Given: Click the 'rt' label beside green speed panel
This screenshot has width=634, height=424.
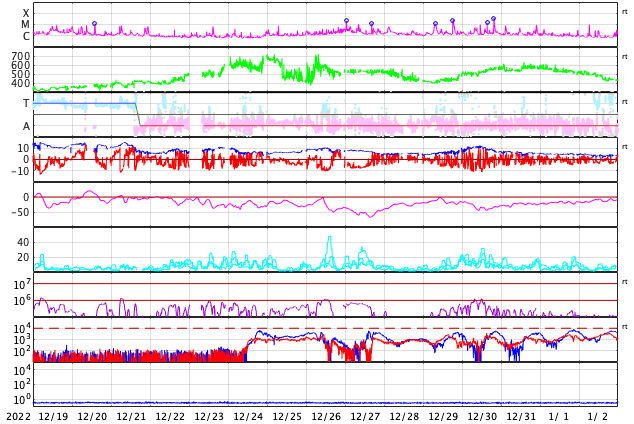Looking at the screenshot, I should click(624, 57).
